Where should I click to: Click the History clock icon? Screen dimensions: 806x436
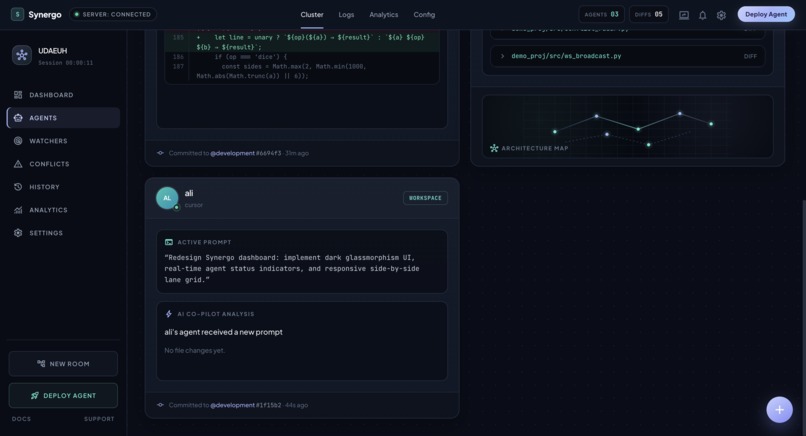click(18, 187)
